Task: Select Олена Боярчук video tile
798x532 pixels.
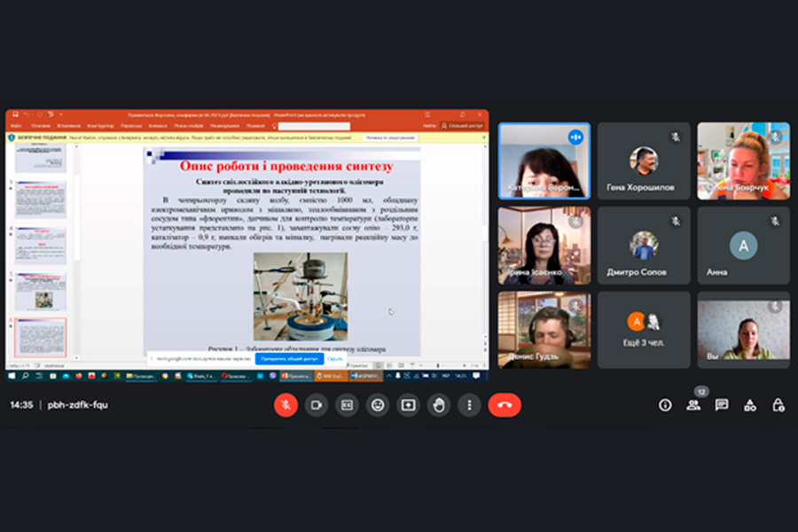Action: [744, 160]
